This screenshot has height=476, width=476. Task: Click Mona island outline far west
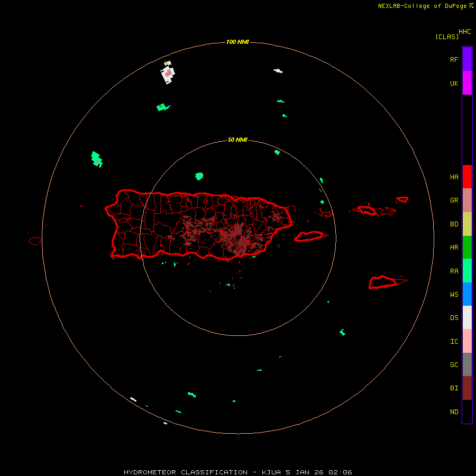coord(34,241)
